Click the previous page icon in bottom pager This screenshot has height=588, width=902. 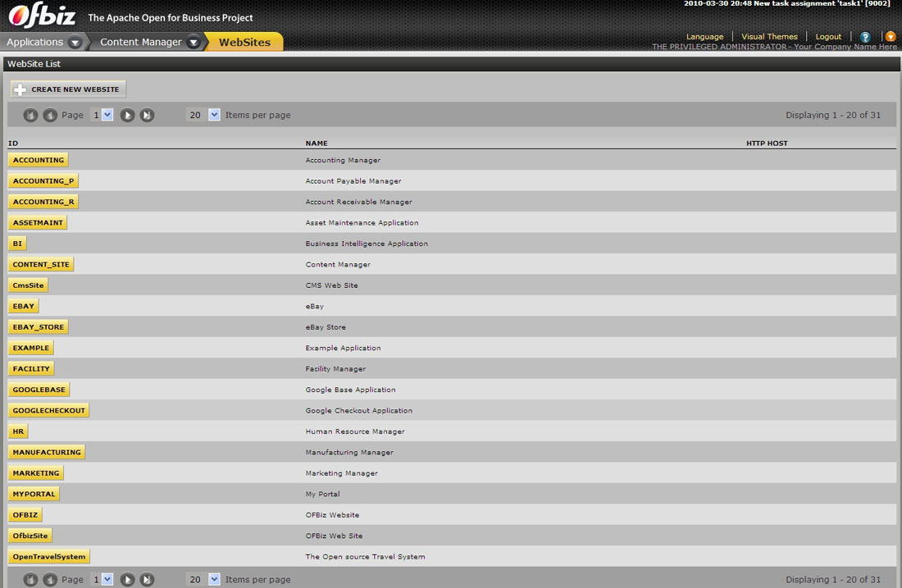point(50,579)
